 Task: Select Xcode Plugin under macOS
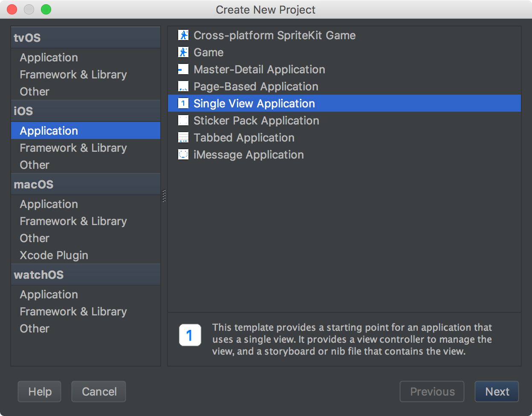[x=54, y=255]
